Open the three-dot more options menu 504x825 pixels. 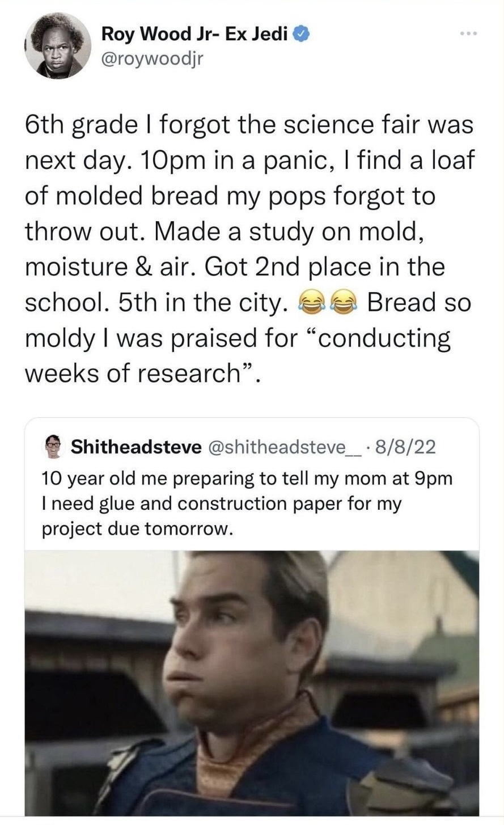(x=469, y=34)
